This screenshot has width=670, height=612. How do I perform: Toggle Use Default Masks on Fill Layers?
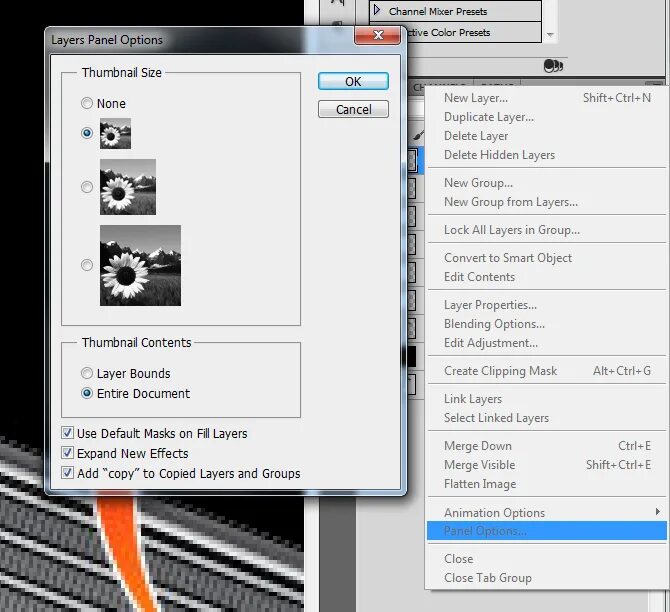[x=67, y=433]
